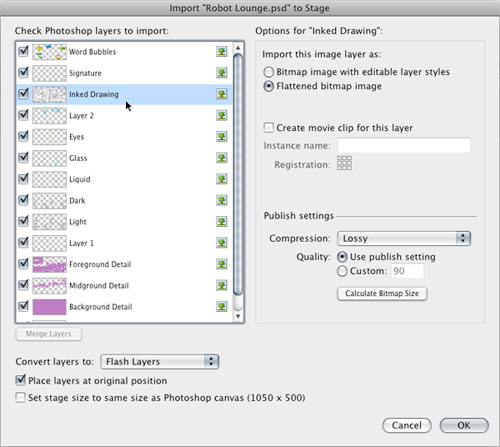500x447 pixels.
Task: Select the Dark layer name
Action: click(x=77, y=201)
